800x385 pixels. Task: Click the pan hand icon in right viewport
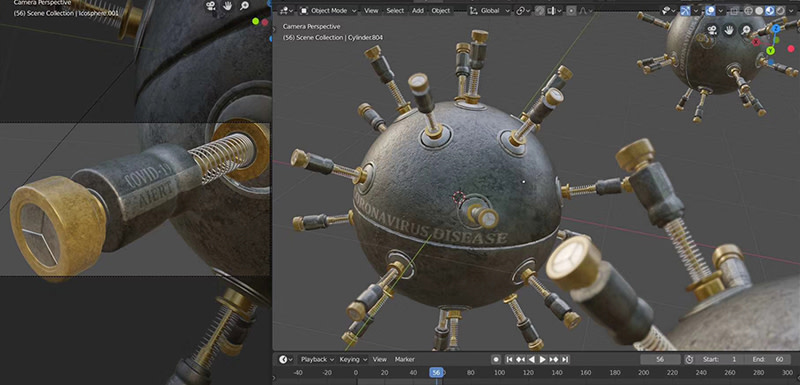[729, 30]
